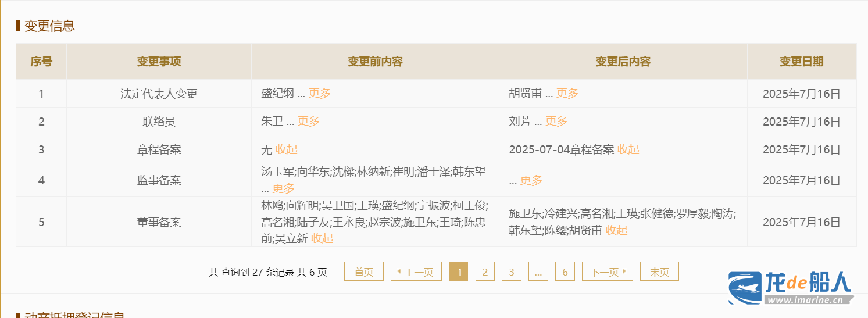Jump to page 6
Viewport: 868px width, 318px height.
pos(565,271)
